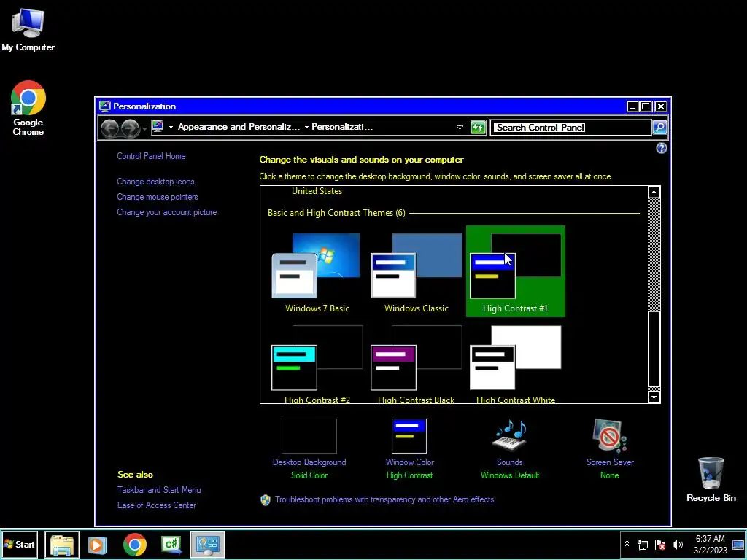Screen dimensions: 747x560
Task: Launch Chrome from the taskbar
Action: (x=135, y=545)
